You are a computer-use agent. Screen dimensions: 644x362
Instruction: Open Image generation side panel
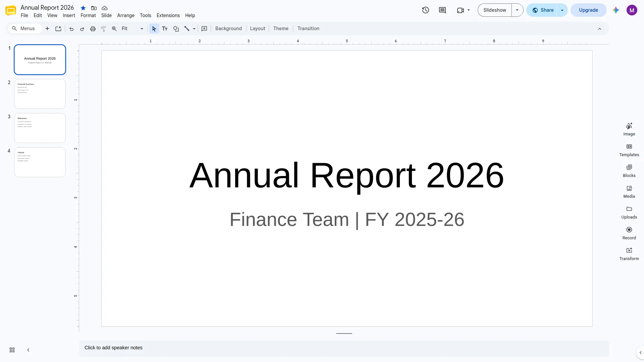click(x=629, y=129)
